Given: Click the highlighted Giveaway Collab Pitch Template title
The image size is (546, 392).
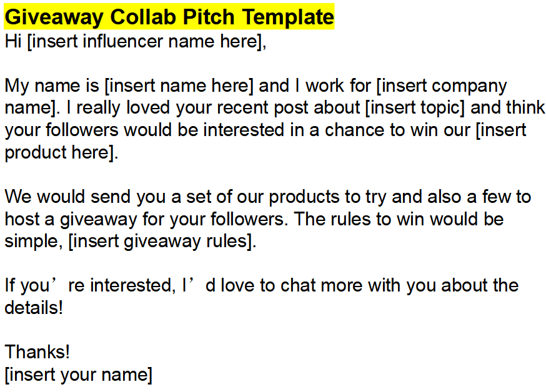Looking at the screenshot, I should tap(169, 17).
